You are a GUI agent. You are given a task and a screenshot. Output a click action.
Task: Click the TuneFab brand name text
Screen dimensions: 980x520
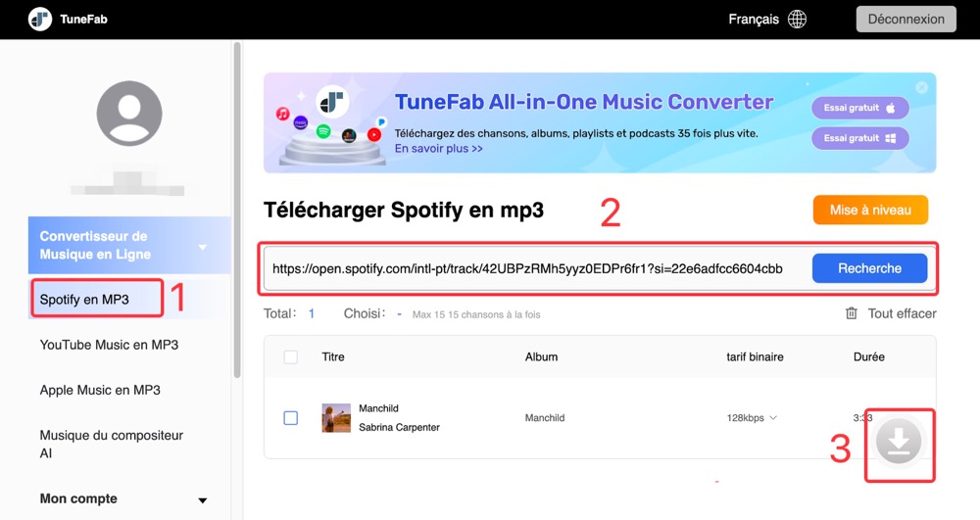(83, 20)
